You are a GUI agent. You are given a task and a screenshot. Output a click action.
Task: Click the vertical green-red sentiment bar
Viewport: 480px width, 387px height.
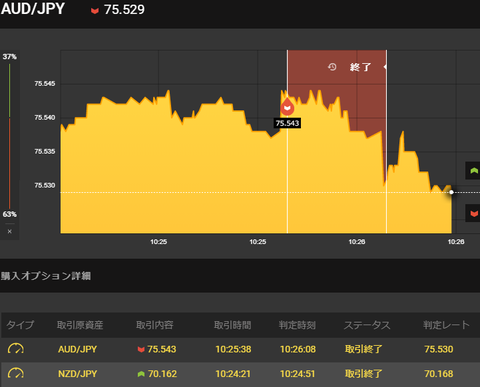point(10,136)
